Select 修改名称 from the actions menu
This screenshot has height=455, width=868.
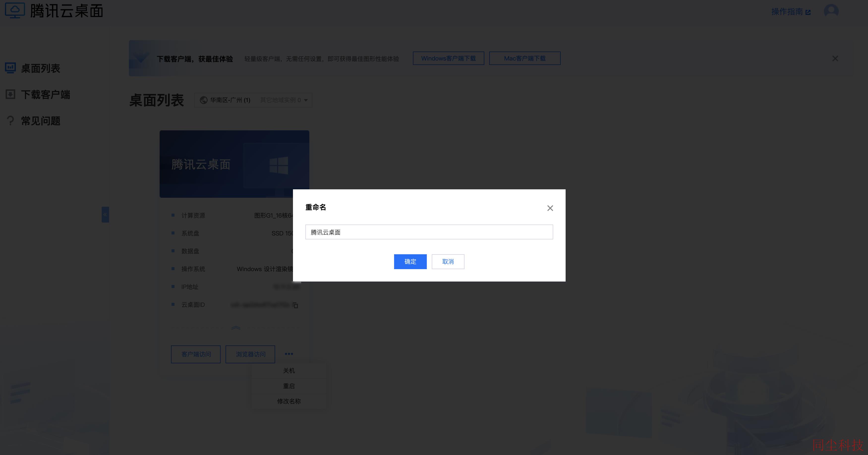point(289,401)
